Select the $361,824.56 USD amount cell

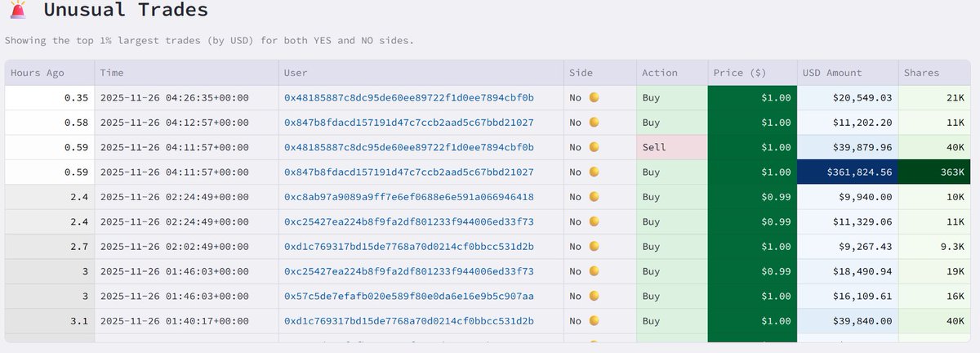848,172
